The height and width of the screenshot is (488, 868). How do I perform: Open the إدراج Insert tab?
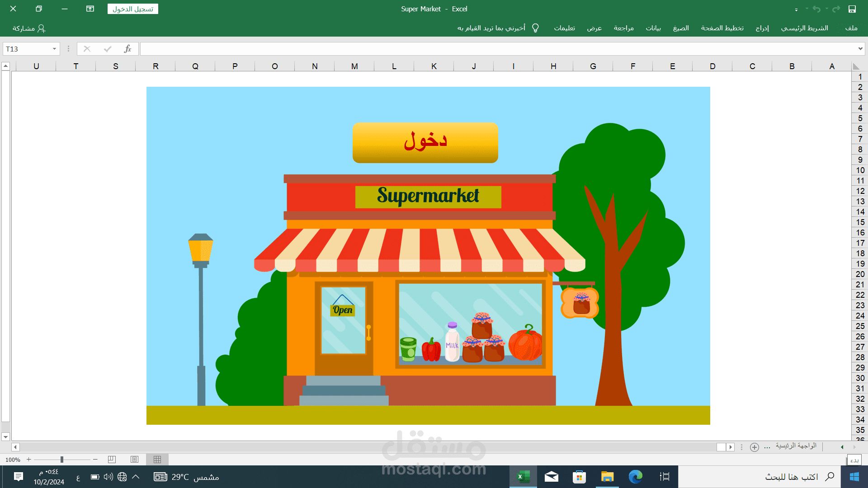click(762, 28)
